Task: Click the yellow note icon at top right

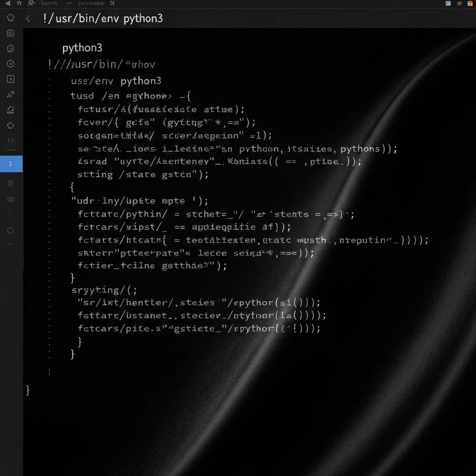Action: [471, 3]
